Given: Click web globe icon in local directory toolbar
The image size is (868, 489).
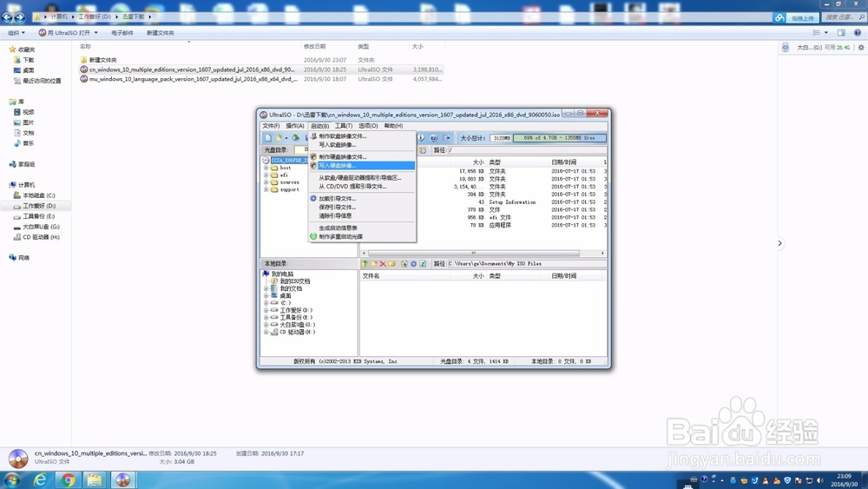Looking at the screenshot, I should (x=404, y=264).
